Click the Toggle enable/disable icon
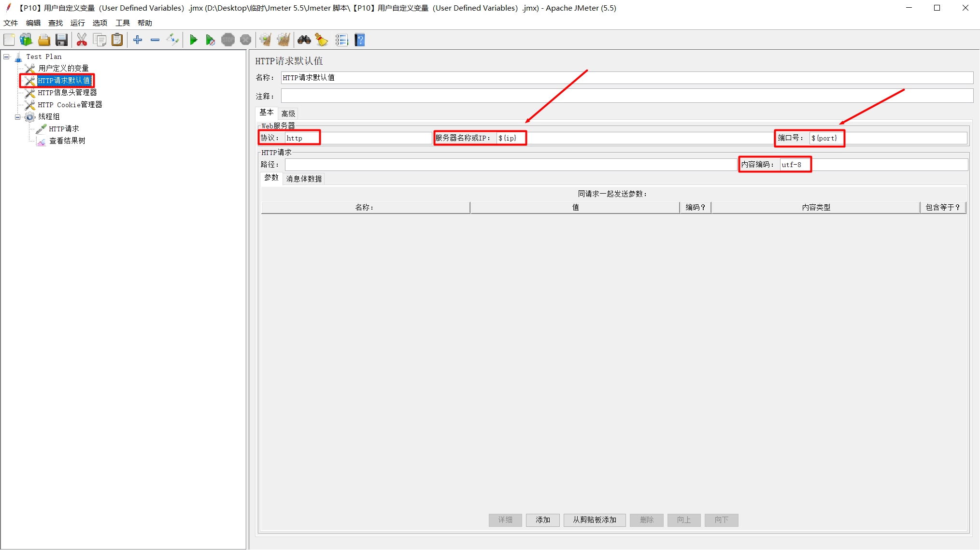 [x=172, y=40]
